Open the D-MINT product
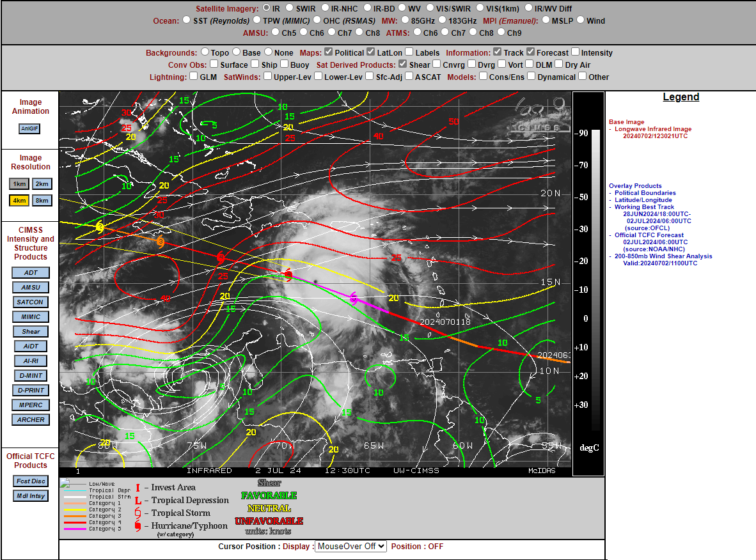 (x=30, y=375)
